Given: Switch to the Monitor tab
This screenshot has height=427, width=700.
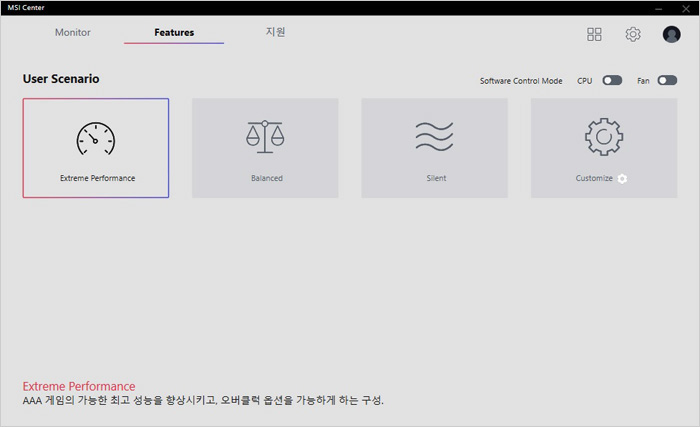Looking at the screenshot, I should [x=73, y=32].
